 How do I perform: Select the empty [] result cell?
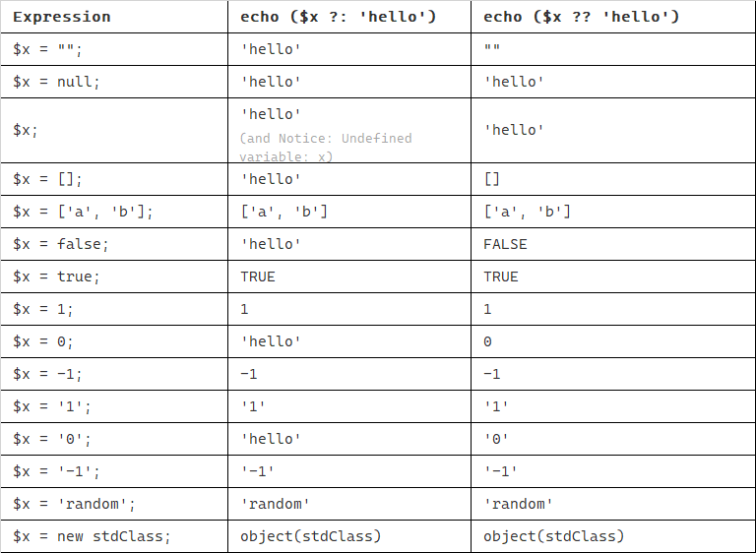613,179
